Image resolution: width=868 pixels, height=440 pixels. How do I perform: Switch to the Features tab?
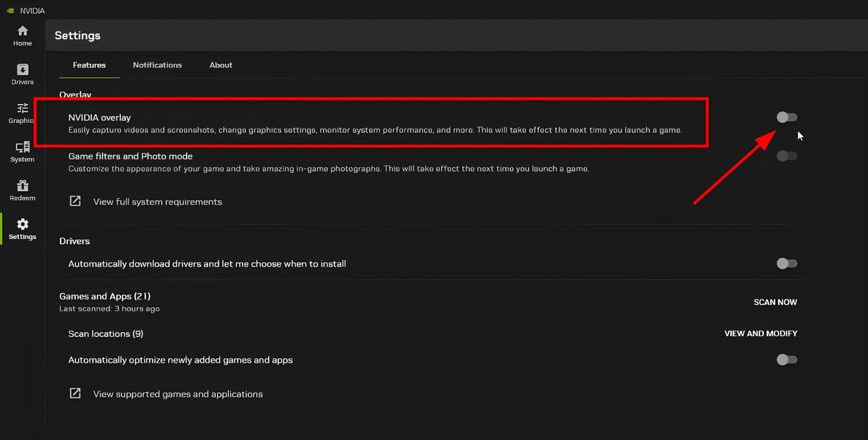pos(89,65)
